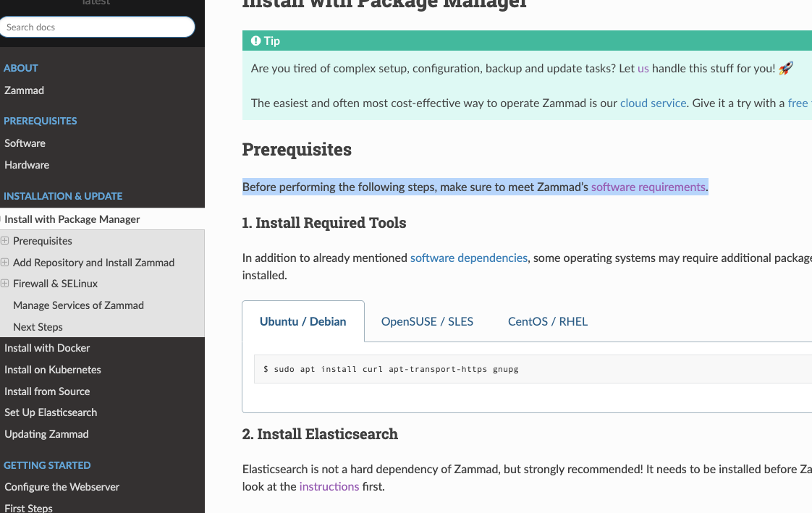Click the 'us' link in the tip
812x513 pixels.
click(643, 68)
